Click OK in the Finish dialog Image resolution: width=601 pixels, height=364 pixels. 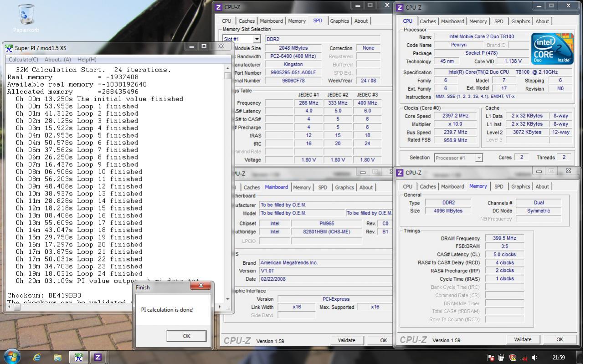[x=186, y=336]
